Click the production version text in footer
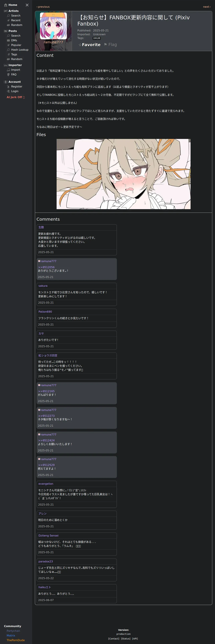The width and height of the screenshot is (215, 644). point(123,634)
